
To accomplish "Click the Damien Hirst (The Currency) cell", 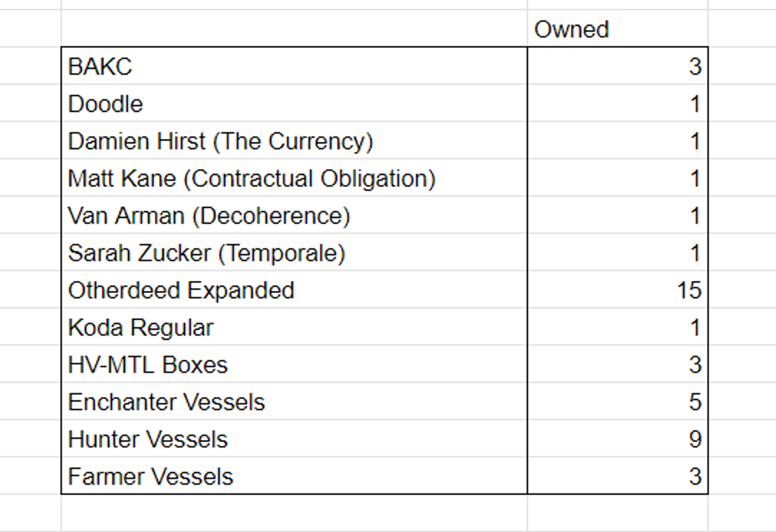I will pos(220,141).
